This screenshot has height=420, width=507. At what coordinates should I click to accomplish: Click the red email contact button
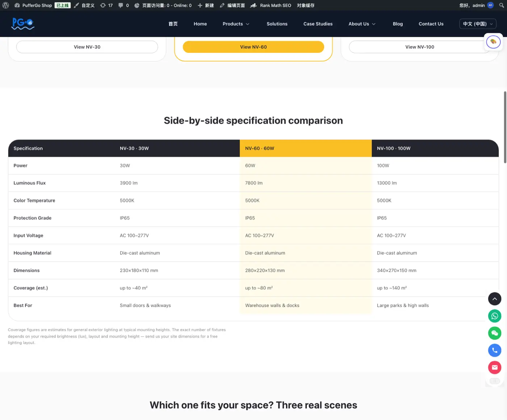pos(495,367)
